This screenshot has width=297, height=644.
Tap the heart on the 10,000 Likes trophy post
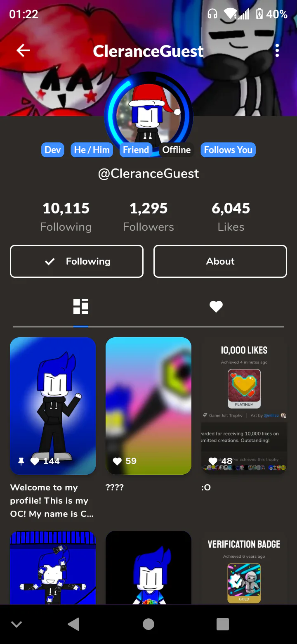click(213, 461)
